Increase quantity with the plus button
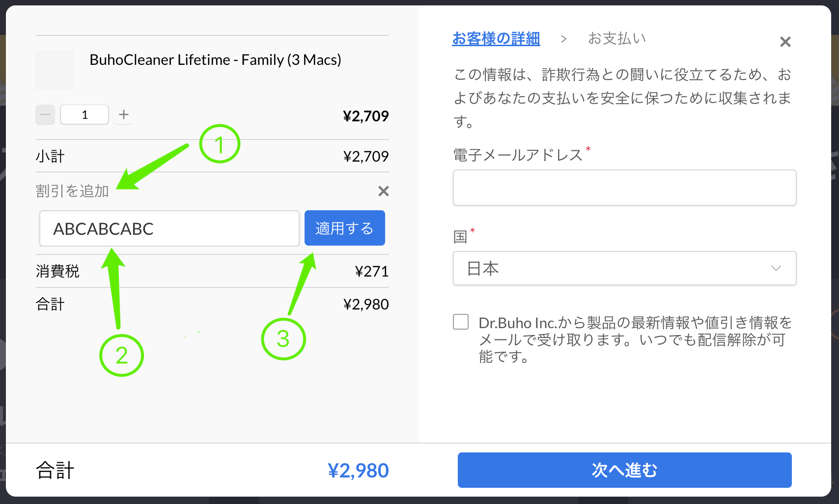The image size is (839, 504). [x=124, y=115]
